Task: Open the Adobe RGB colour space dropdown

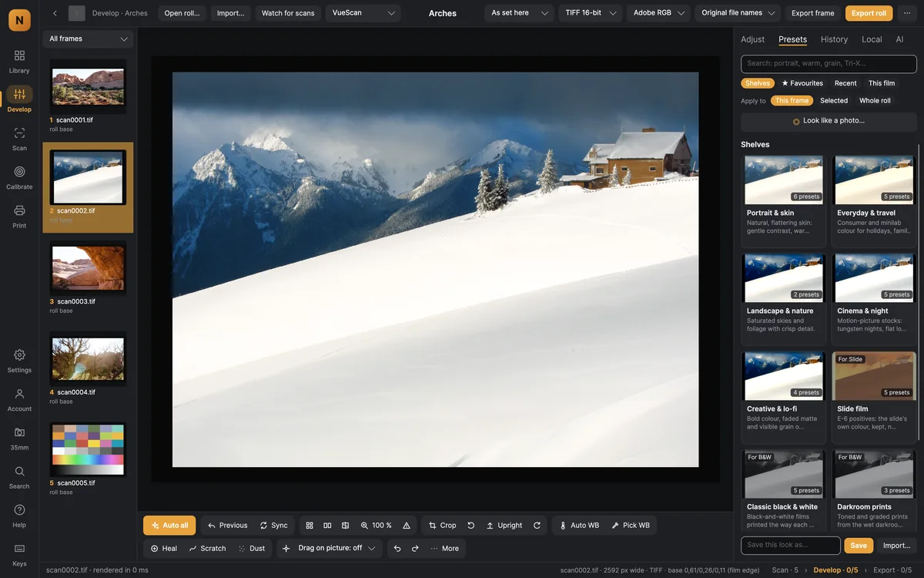Action: (658, 13)
